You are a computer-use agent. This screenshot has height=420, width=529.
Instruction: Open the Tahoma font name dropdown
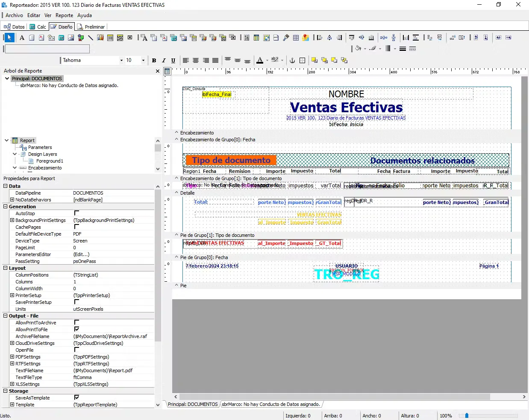pos(121,60)
